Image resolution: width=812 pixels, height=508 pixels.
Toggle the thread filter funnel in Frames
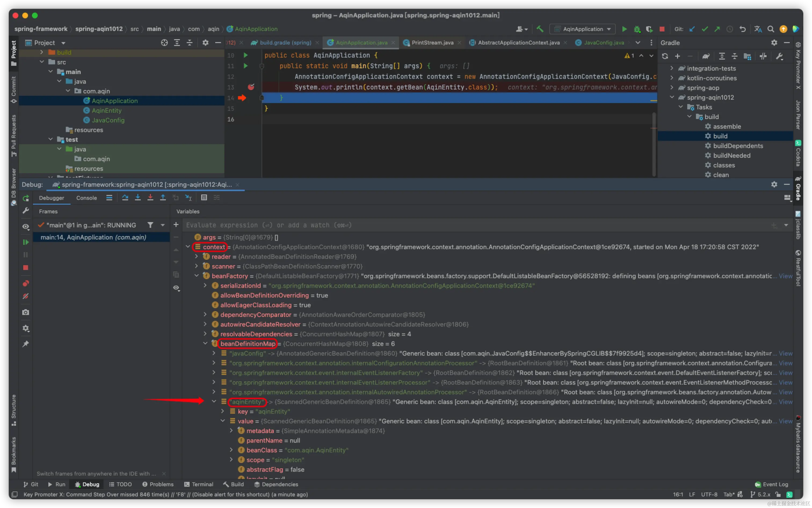150,225
